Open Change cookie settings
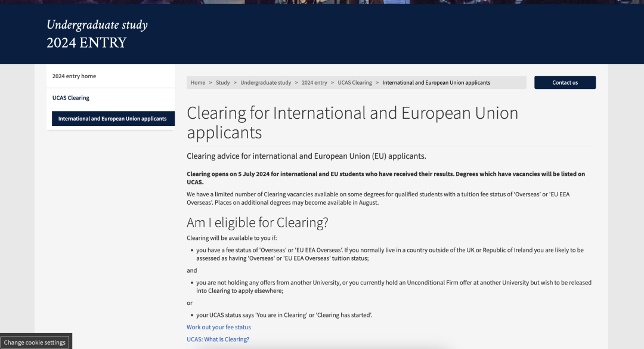Image resolution: width=644 pixels, height=349 pixels. (x=35, y=342)
